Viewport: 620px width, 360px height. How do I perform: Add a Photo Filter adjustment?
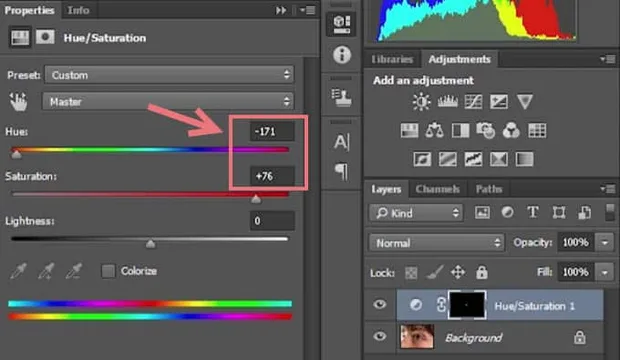(486, 131)
